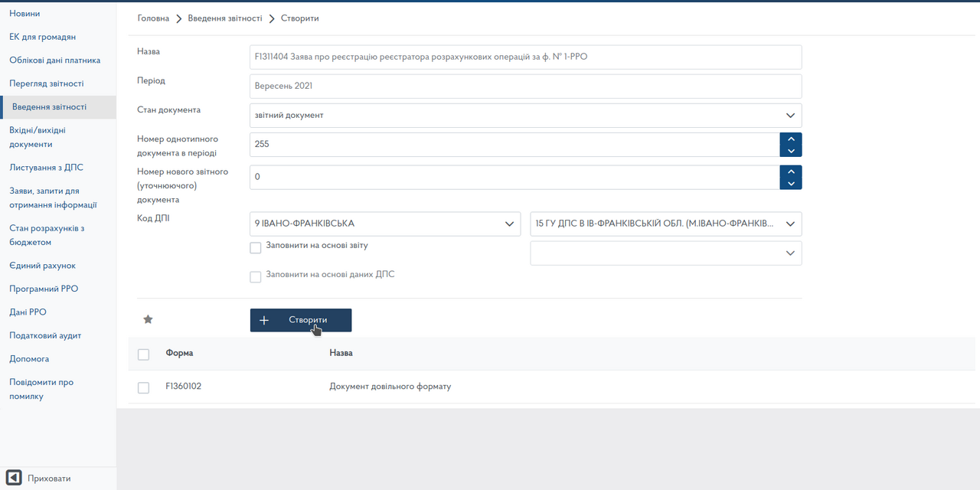
Task: Click the Період input field
Action: pyautogui.click(x=525, y=86)
